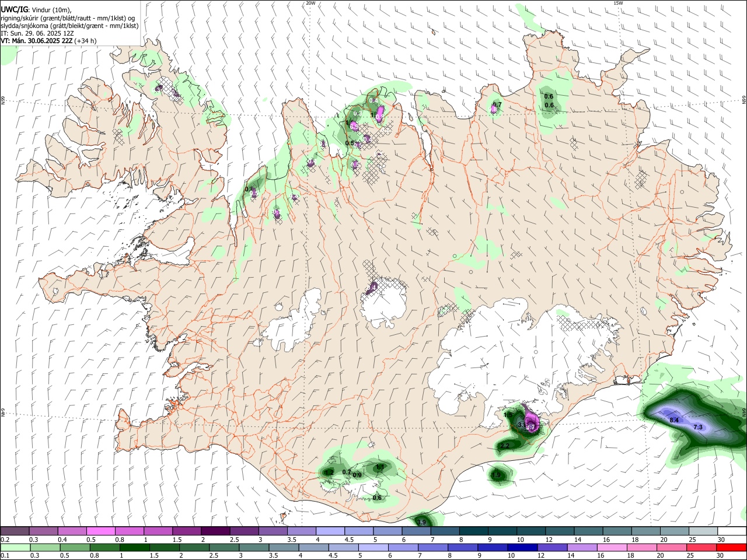Select the 0.1 label of rain legend
This screenshot has height=560, width=747.
coord(5,556)
